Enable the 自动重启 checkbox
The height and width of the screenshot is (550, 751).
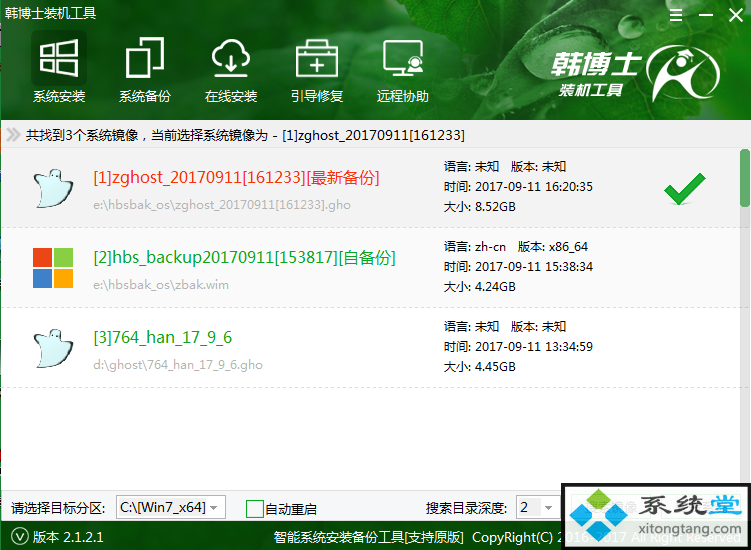pos(254,508)
